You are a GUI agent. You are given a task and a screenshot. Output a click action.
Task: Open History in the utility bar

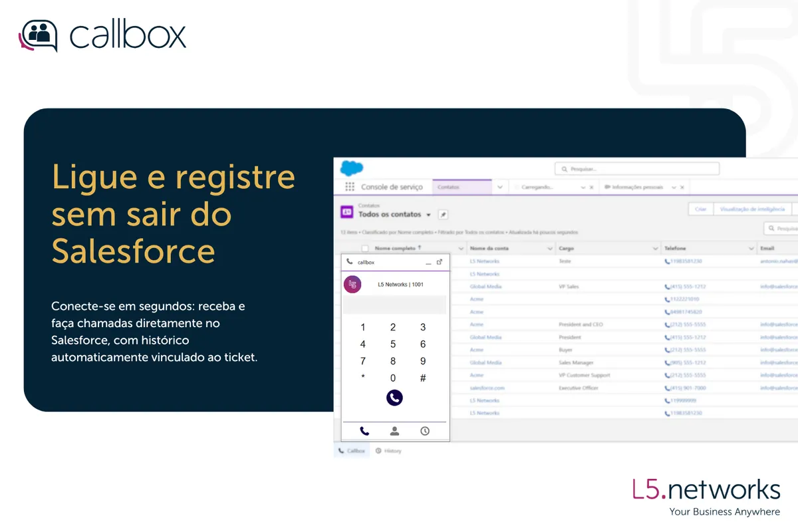(388, 451)
